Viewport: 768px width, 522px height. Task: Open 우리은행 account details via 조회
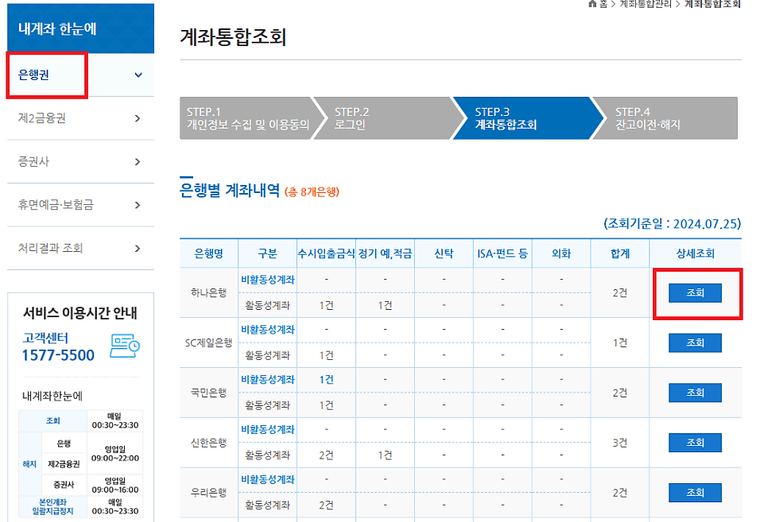(x=695, y=493)
